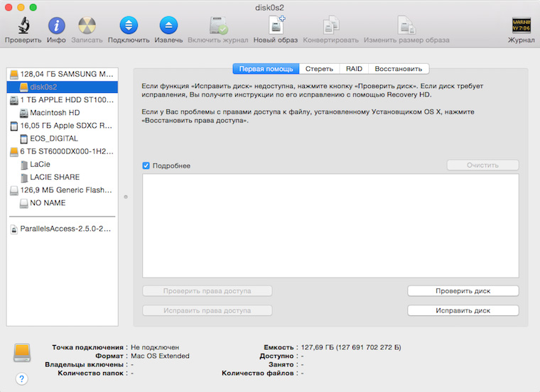Select Macintosh HD volume

point(54,113)
